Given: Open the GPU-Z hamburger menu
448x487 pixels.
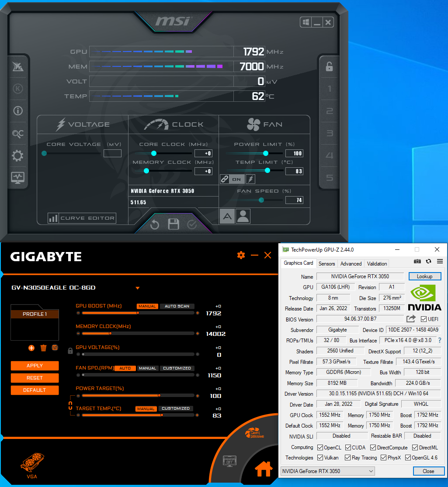Looking at the screenshot, I should click(440, 261).
